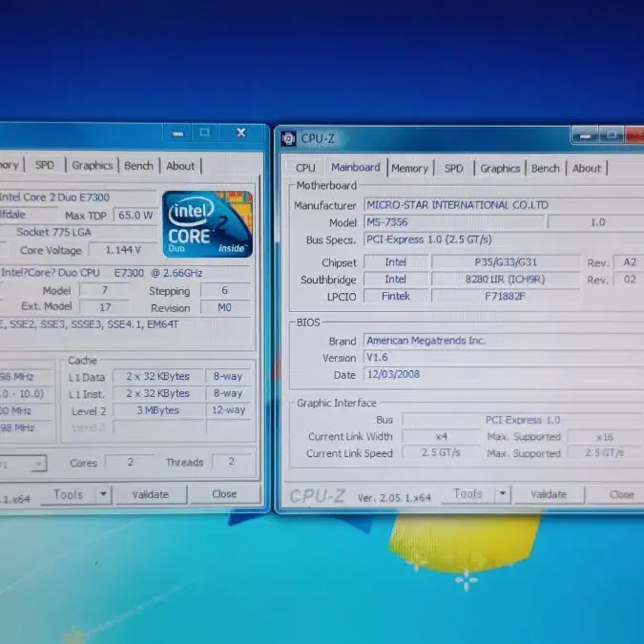Click the LPCIO vendor Fintek
644x644 pixels.
396,296
